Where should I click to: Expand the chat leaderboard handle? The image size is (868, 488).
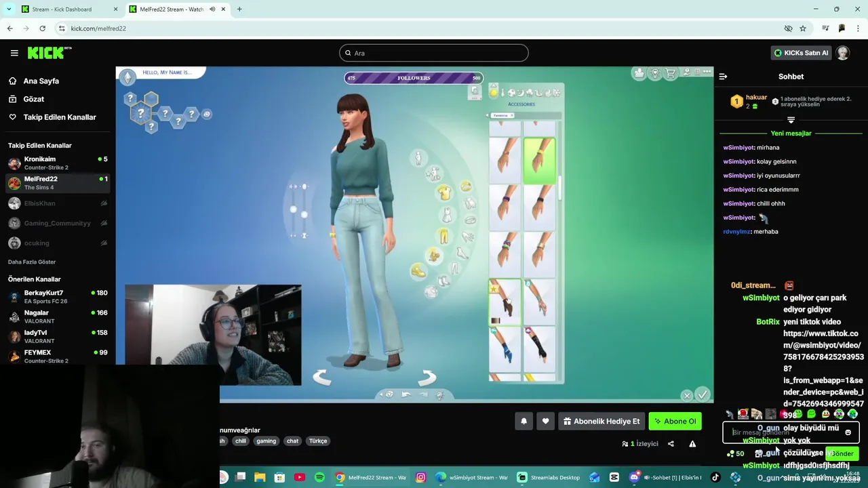click(x=791, y=120)
